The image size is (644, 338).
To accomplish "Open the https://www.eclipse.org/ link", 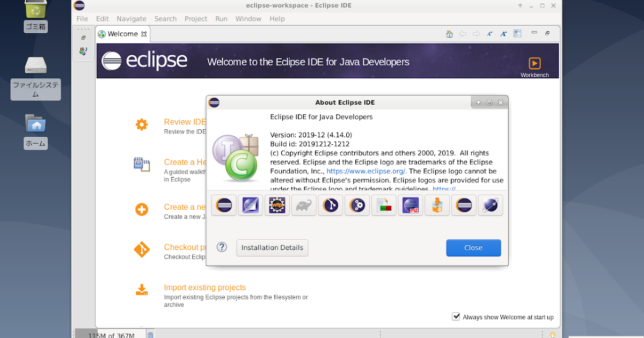I will [x=366, y=171].
